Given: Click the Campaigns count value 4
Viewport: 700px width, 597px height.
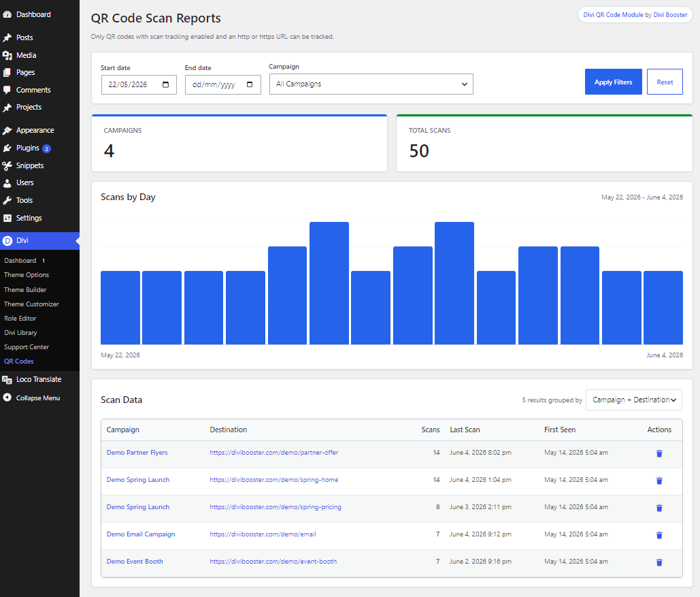Looking at the screenshot, I should (x=109, y=151).
